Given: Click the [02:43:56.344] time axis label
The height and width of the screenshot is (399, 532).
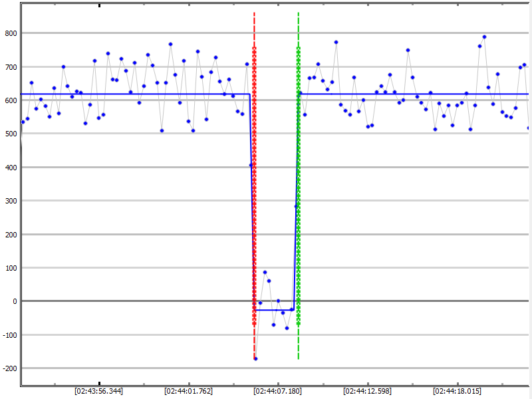Looking at the screenshot, I should point(98,391).
